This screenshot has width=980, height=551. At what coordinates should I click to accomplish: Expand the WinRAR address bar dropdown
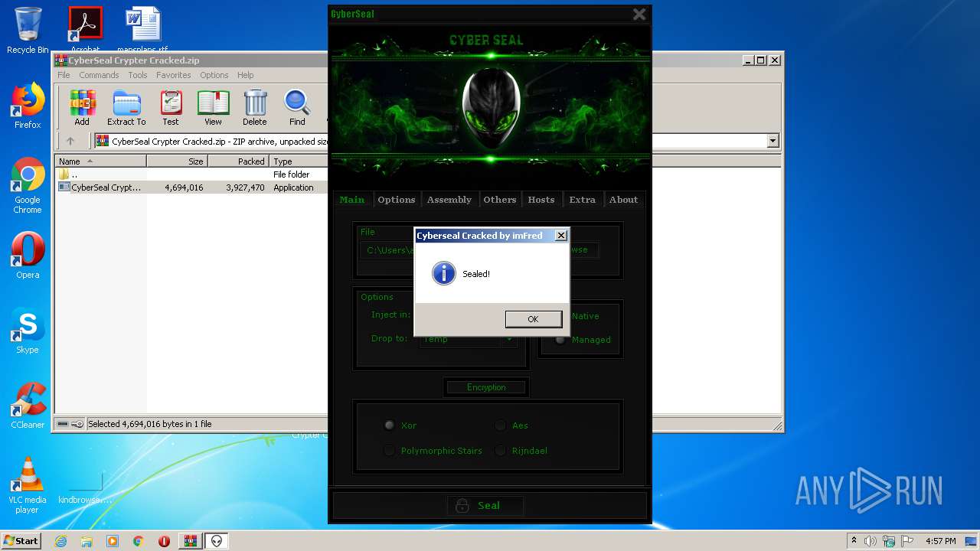pos(773,141)
